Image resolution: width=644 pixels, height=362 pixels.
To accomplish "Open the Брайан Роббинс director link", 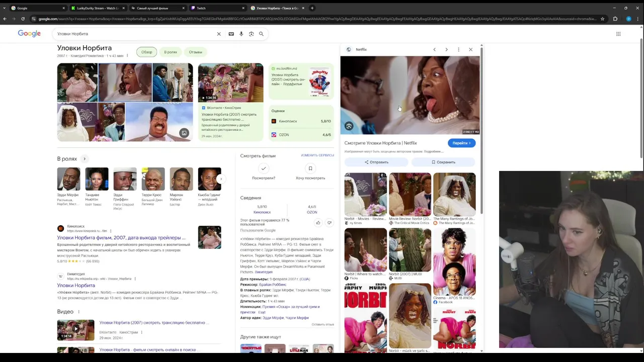I will pyautogui.click(x=273, y=285).
